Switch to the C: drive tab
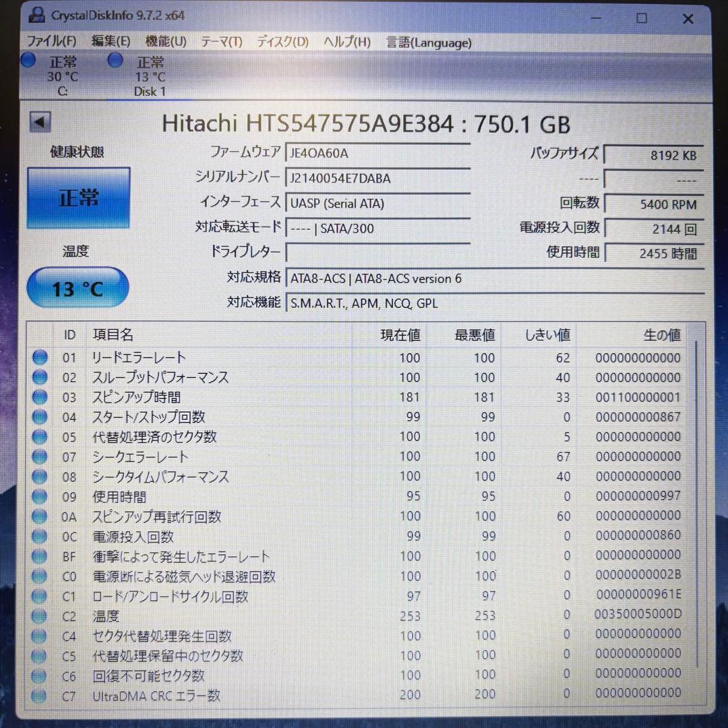Viewport: 728px width, 728px height. click(x=62, y=74)
